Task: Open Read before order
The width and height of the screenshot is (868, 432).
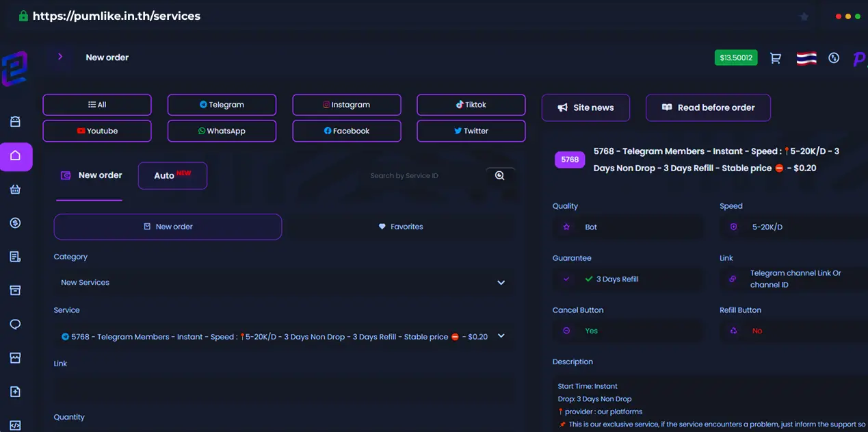Action: point(708,107)
